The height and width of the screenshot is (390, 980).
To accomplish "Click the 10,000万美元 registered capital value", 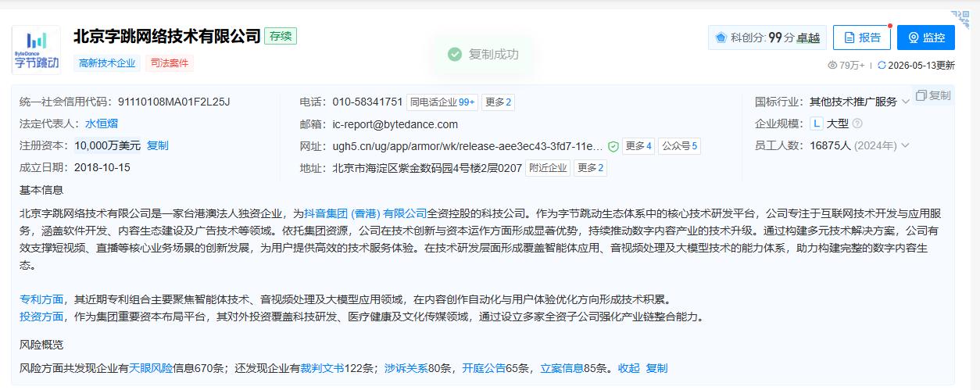I will point(108,145).
